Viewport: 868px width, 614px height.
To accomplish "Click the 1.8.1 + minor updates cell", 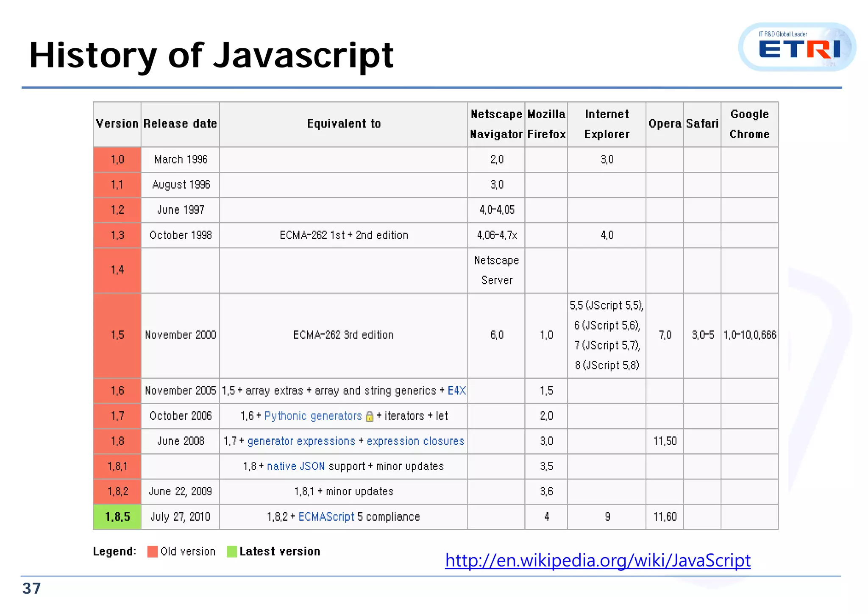I will tap(343, 491).
